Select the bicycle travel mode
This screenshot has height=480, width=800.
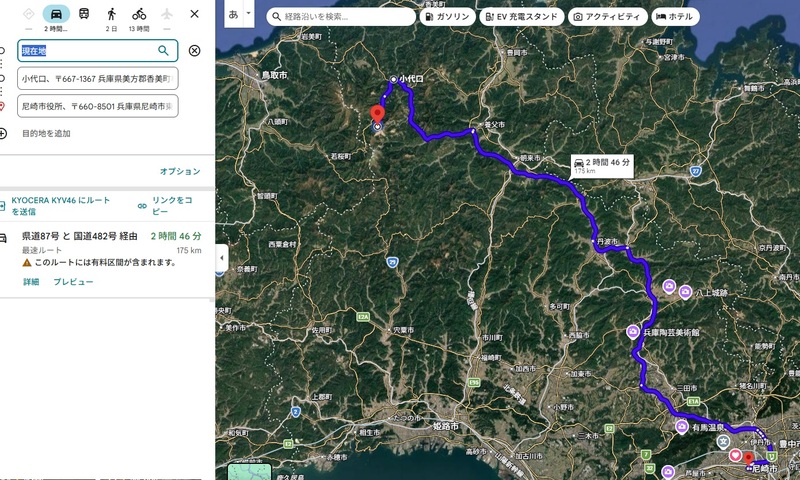139,14
